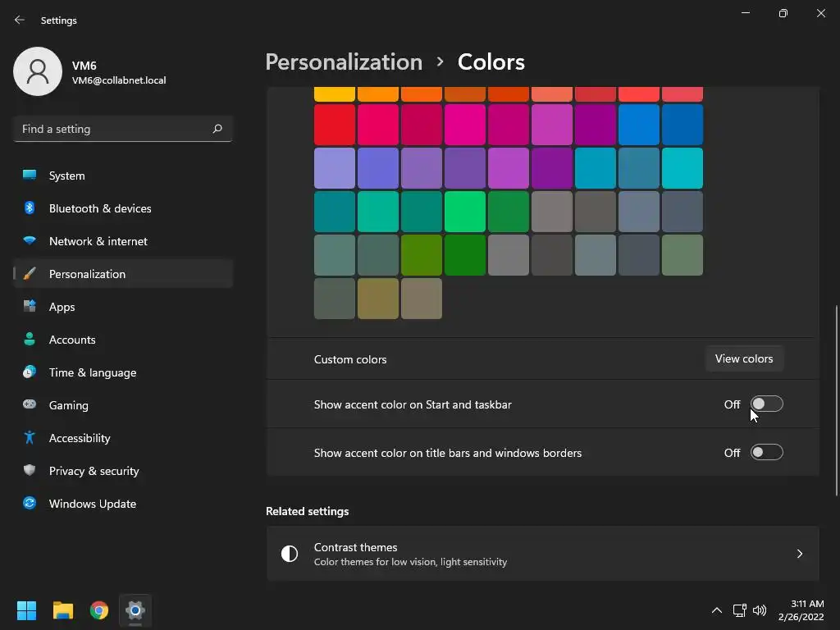The height and width of the screenshot is (630, 840).
Task: Click the volume icon in system tray
Action: 760,610
